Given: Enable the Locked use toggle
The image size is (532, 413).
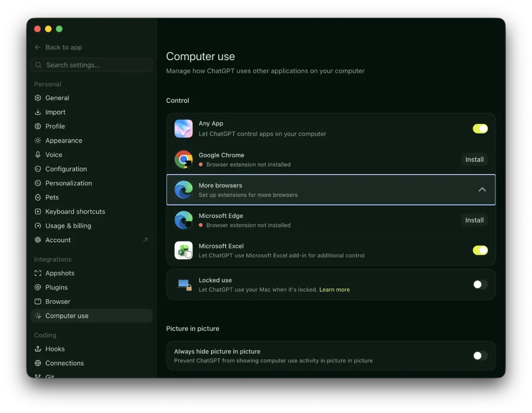Looking at the screenshot, I should pyautogui.click(x=480, y=284).
